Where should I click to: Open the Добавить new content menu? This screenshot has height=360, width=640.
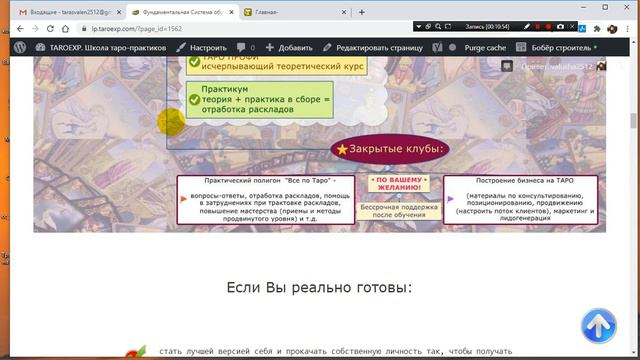tap(289, 48)
